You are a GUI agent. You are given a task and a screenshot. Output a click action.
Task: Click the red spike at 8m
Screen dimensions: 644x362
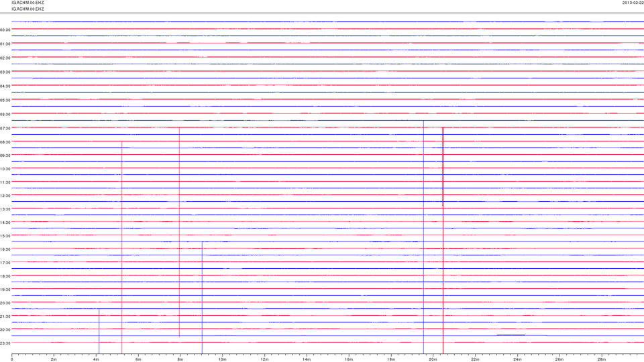click(179, 232)
